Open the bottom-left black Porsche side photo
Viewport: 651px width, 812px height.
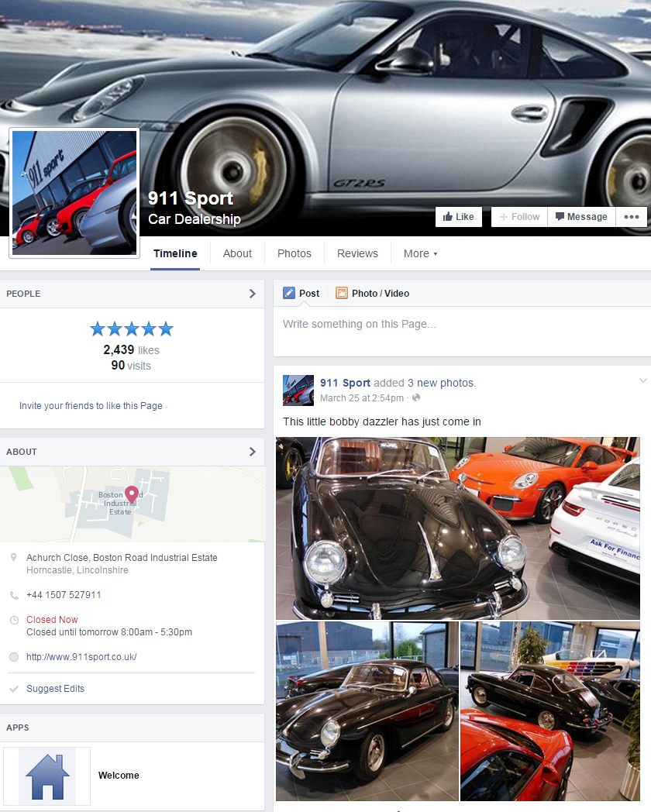click(x=367, y=711)
